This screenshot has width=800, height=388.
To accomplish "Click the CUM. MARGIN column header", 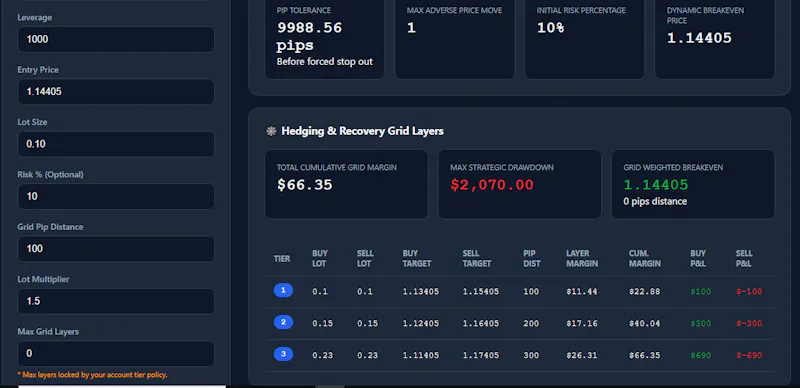I will tap(645, 259).
